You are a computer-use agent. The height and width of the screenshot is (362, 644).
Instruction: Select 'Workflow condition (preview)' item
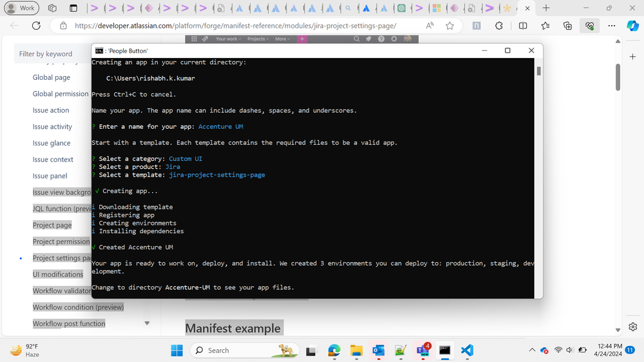78,307
